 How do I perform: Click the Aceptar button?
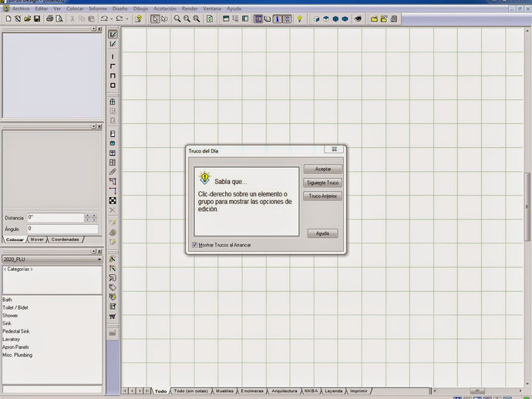(x=323, y=169)
